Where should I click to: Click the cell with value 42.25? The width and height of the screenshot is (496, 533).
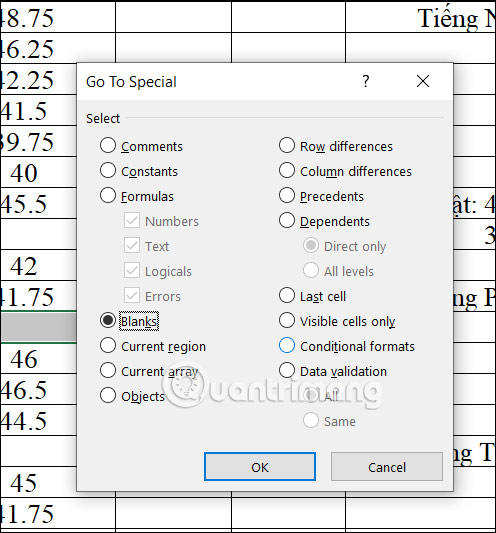click(x=38, y=79)
